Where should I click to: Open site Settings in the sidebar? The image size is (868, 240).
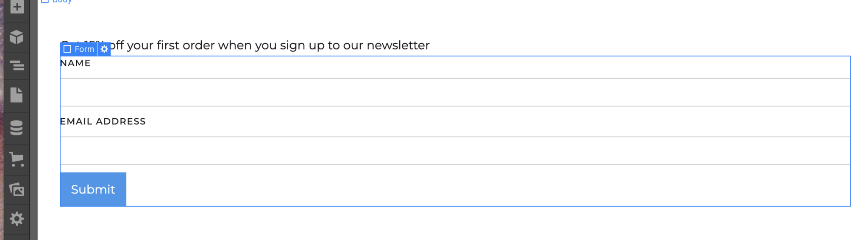tap(17, 219)
